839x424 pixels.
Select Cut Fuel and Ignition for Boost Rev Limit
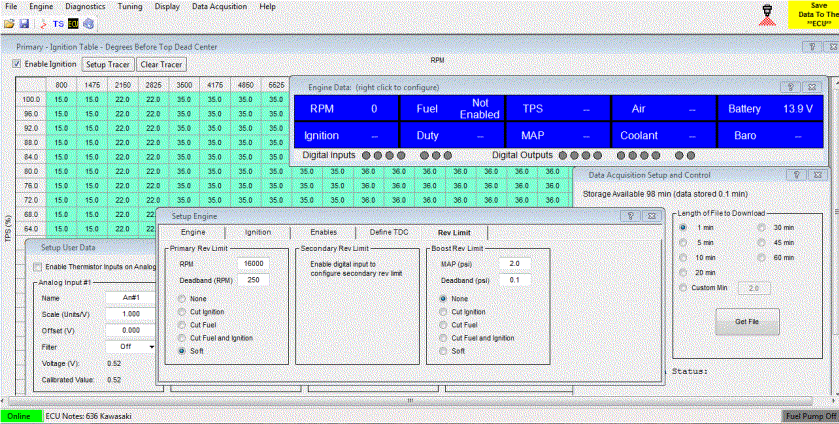[x=444, y=338]
